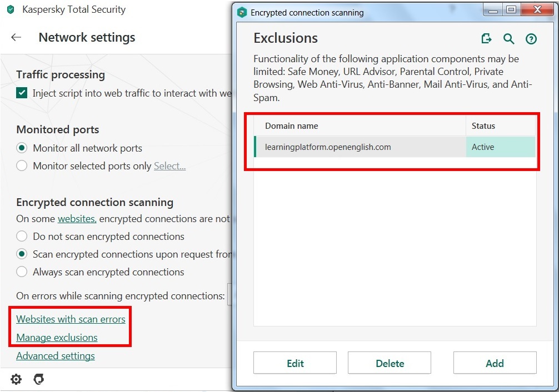Click the Edit button

pos(295,363)
